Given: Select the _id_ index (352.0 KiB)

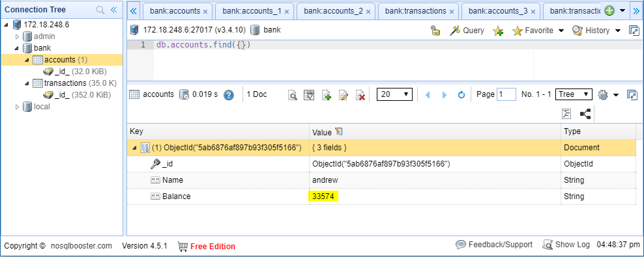Looking at the screenshot, I should [x=77, y=95].
